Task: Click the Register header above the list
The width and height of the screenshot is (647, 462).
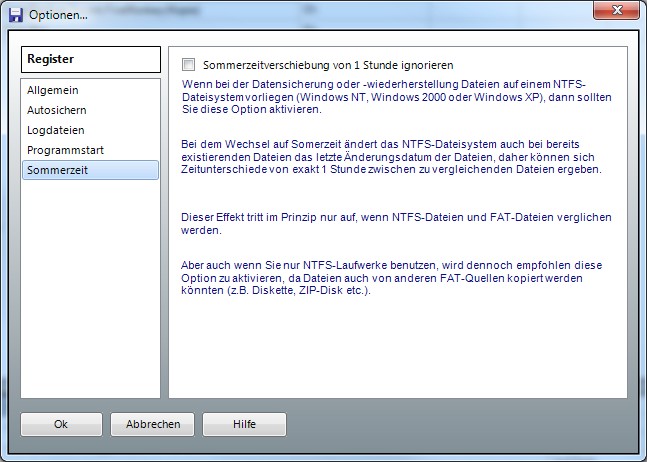Action: click(91, 59)
